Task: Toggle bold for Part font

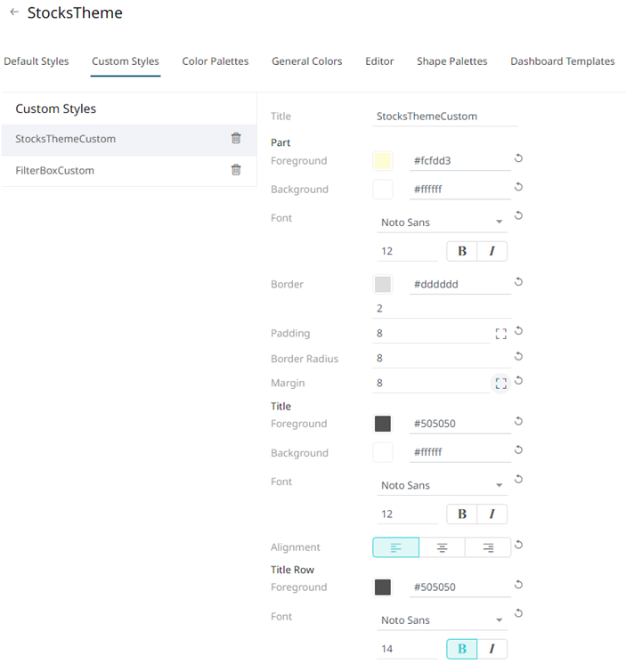Action: point(462,251)
